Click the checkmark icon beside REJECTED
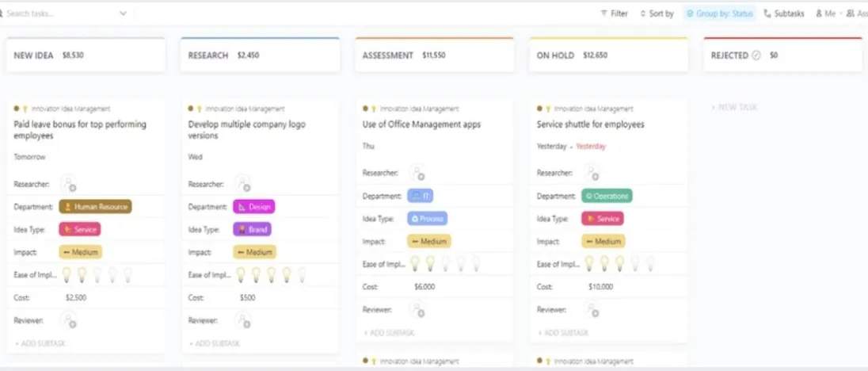This screenshot has width=868, height=371. pos(756,55)
